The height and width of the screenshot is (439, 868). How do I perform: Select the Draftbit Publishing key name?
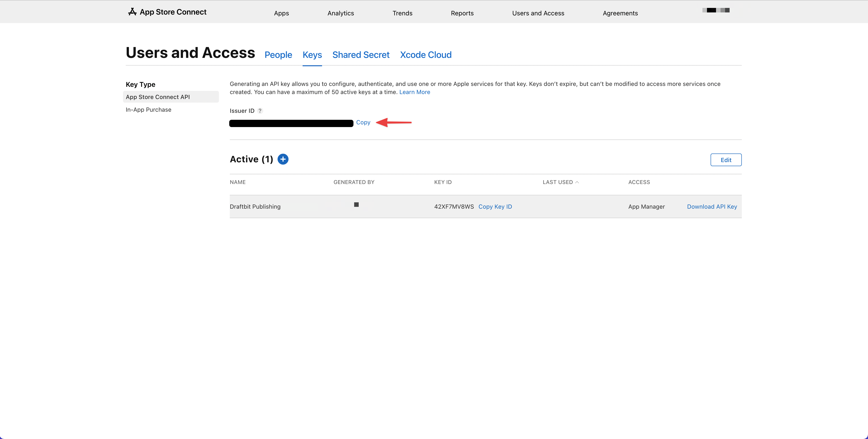point(255,207)
